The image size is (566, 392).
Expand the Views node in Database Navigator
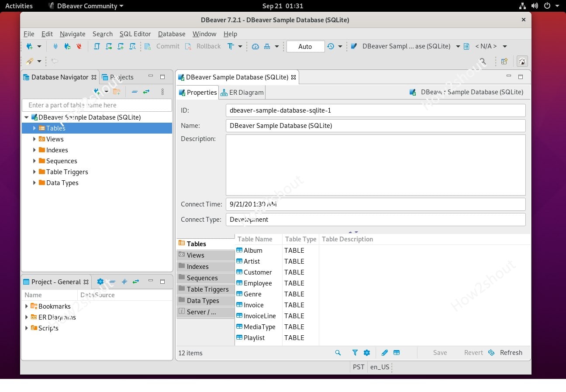35,139
